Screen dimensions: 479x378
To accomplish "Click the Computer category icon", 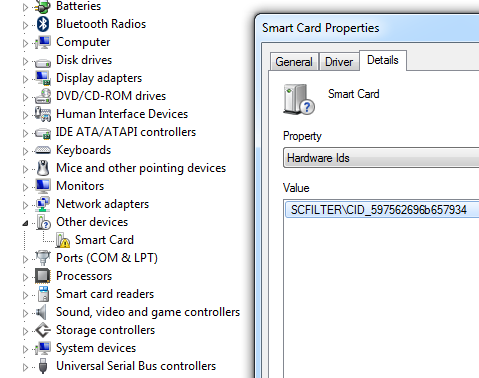I will pos(43,42).
